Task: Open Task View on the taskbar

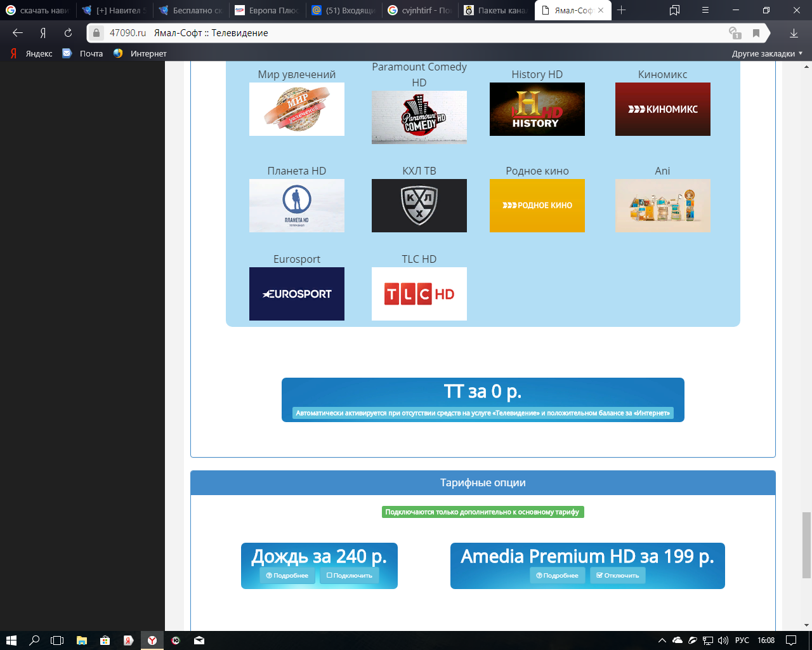Action: (x=58, y=640)
